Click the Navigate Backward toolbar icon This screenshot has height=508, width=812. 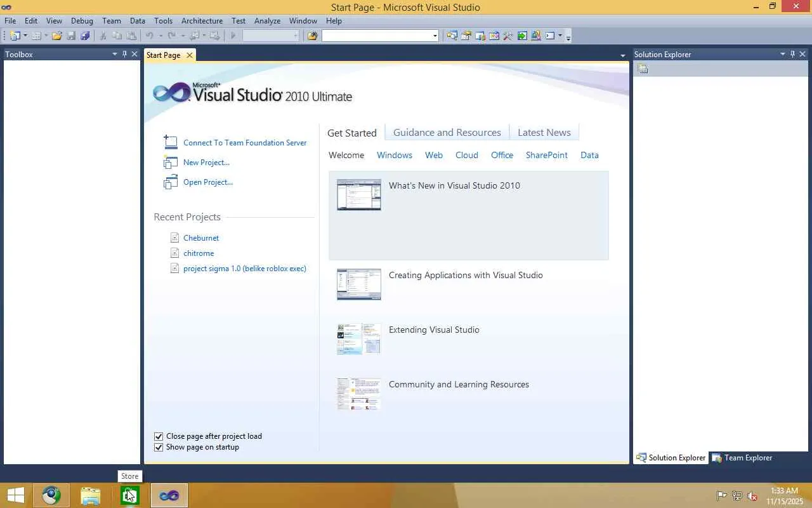click(194, 36)
